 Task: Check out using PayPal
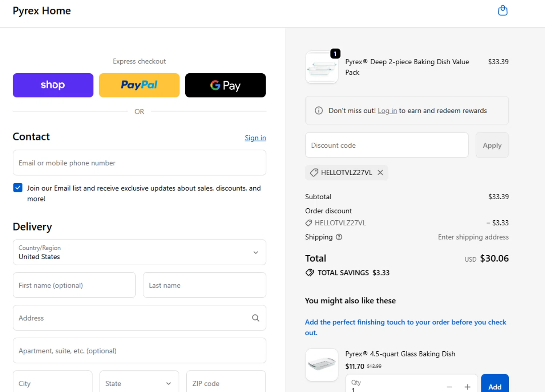point(139,85)
